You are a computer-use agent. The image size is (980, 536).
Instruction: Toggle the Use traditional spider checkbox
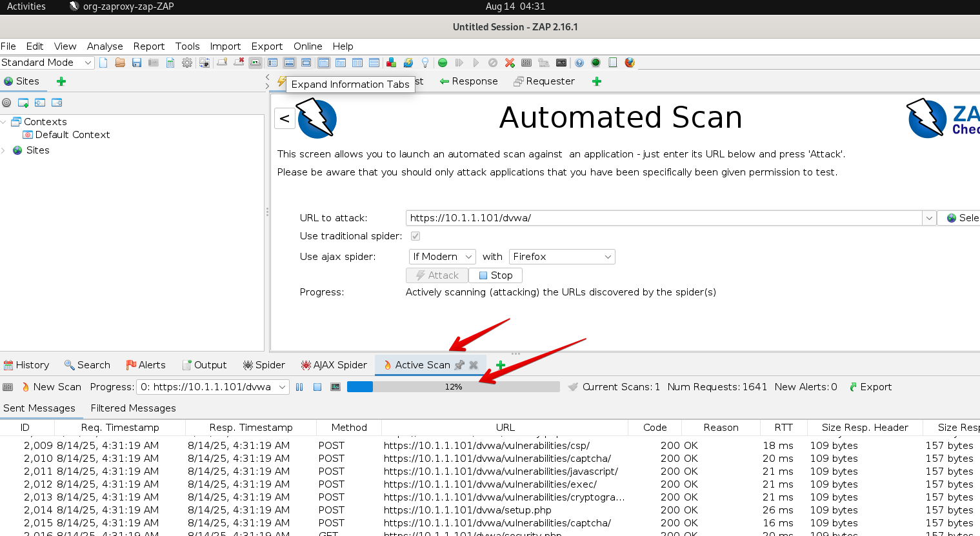415,236
